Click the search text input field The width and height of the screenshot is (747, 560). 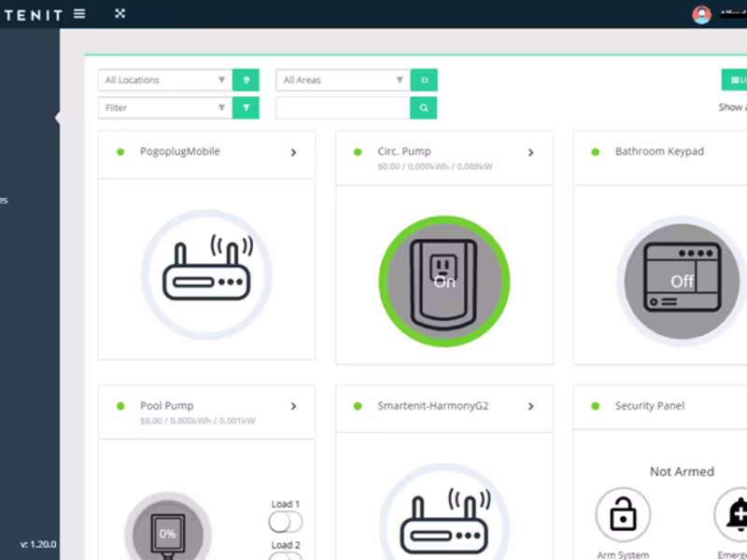[x=343, y=107]
